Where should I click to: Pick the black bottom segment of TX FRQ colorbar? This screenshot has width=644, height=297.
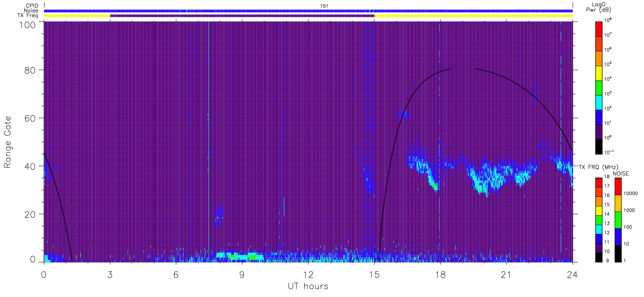click(x=599, y=257)
